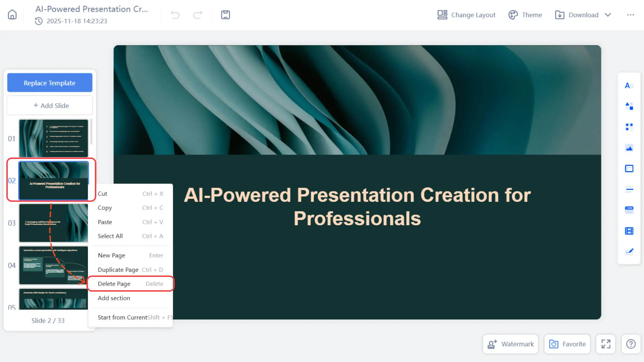Choose Delete Page in context menu
644x362 pixels.
(x=130, y=284)
